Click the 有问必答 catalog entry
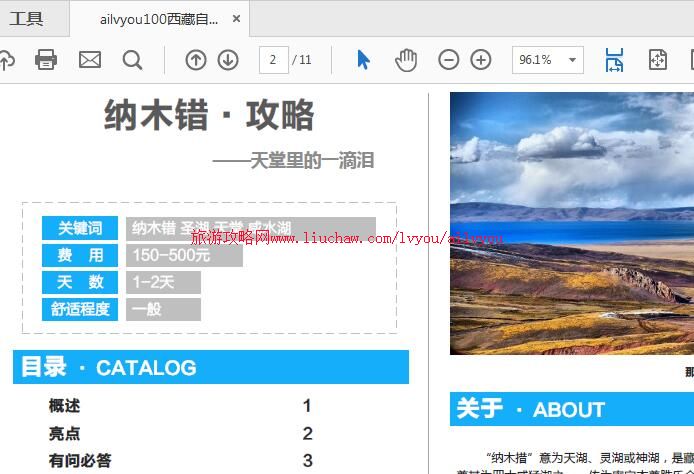This screenshot has width=694, height=474. [80, 461]
